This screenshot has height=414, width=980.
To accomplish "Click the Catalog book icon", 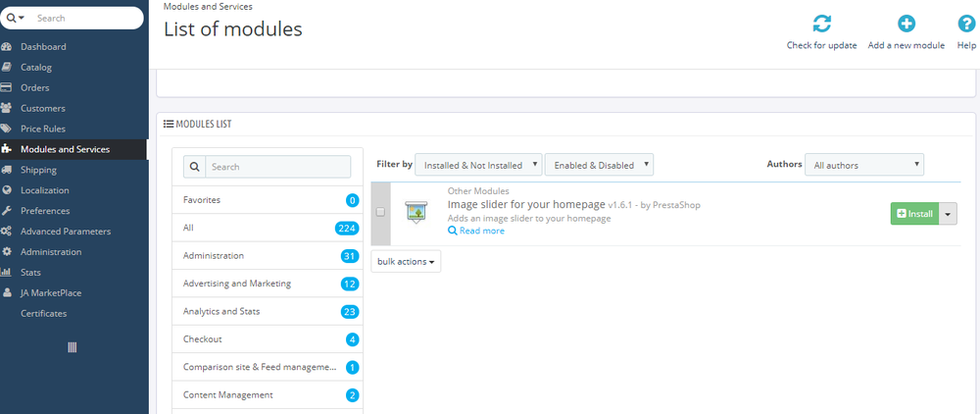I will tap(6, 68).
